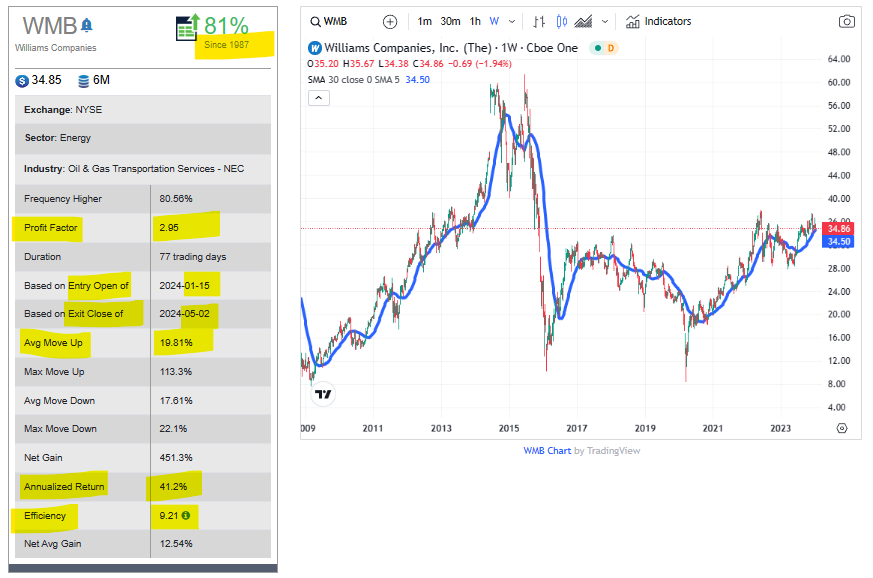873x578 pixels.
Task: Click the Profit Factor value 2.95
Action: [x=169, y=228]
